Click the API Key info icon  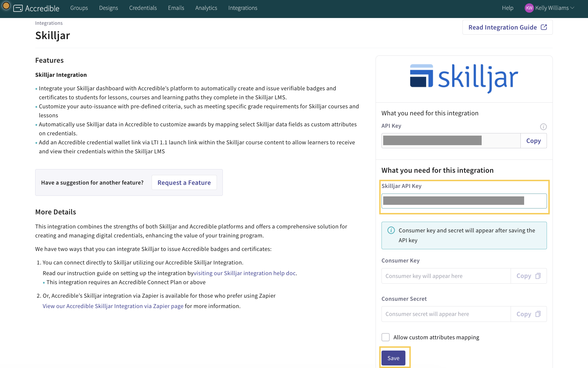(543, 127)
